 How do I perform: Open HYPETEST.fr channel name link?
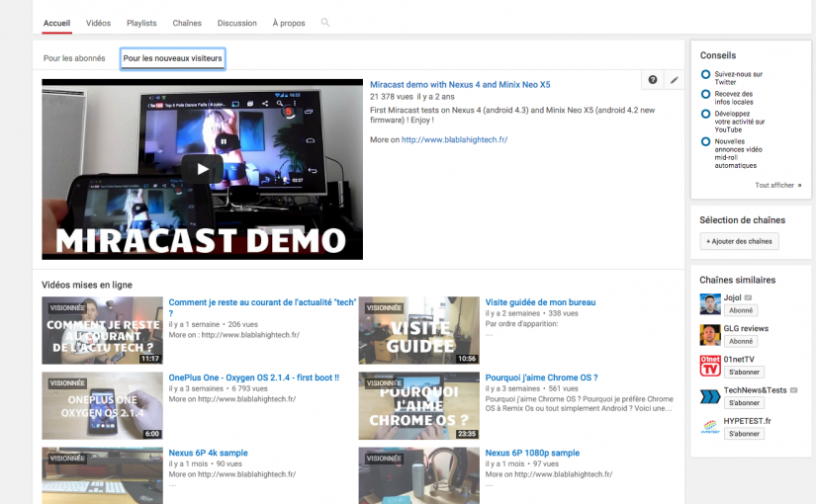(748, 421)
